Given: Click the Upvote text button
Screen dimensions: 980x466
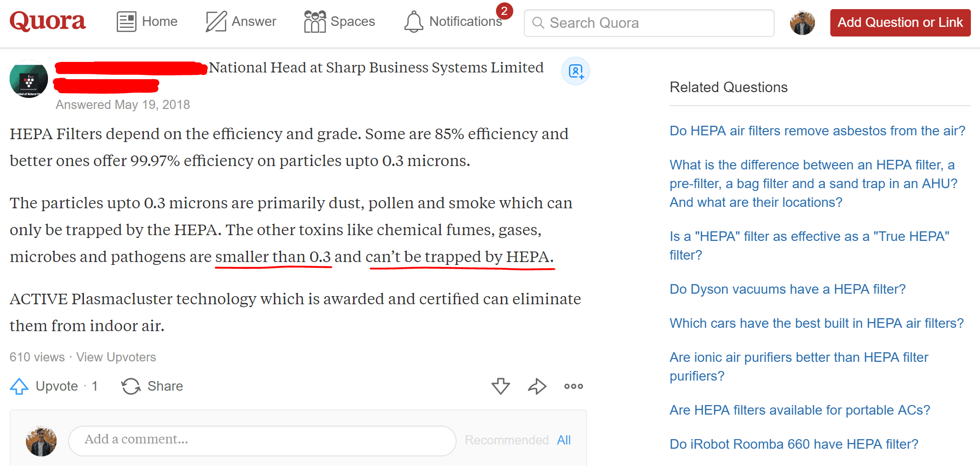Looking at the screenshot, I should (x=57, y=386).
